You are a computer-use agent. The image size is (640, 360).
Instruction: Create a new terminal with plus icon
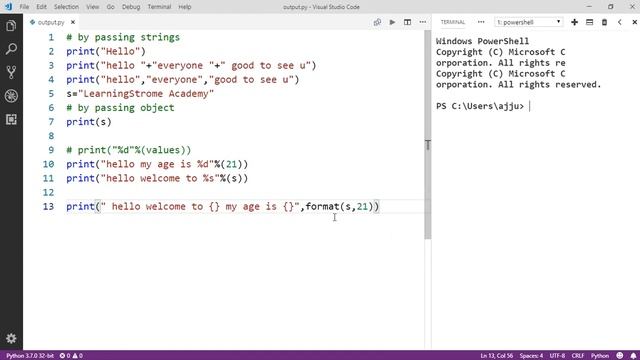click(x=574, y=22)
